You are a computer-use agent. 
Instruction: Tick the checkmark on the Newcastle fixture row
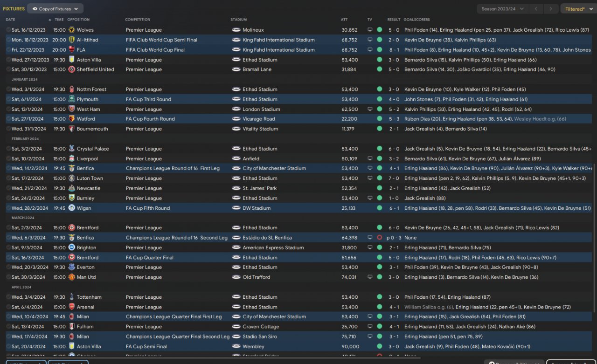click(x=8, y=188)
